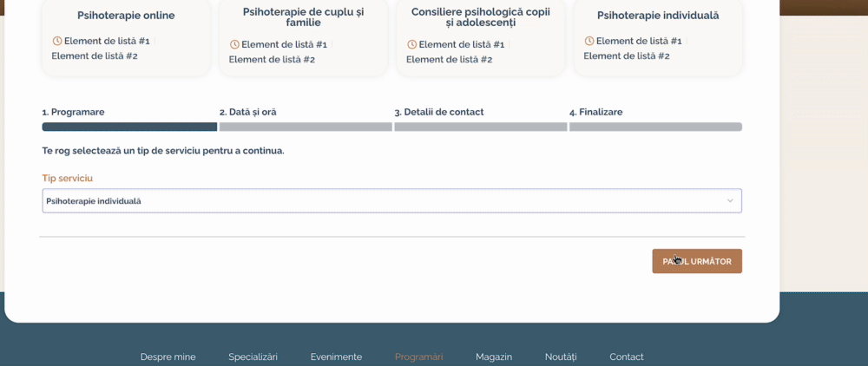Screen dimensions: 868x366
Task: Navigate to Specializări in footer menu
Action: (x=253, y=356)
